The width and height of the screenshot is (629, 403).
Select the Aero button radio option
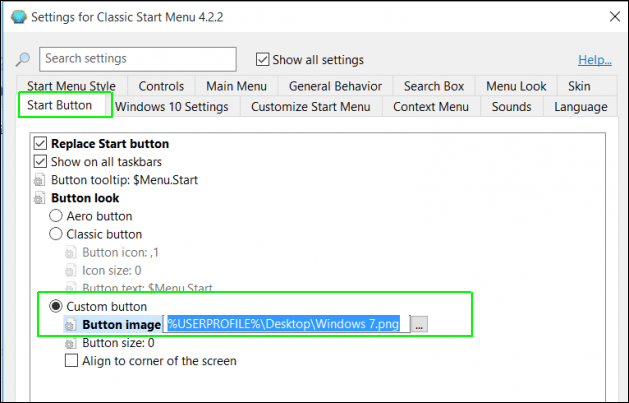(57, 216)
